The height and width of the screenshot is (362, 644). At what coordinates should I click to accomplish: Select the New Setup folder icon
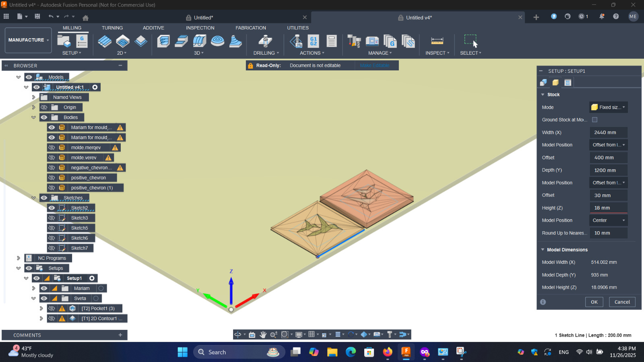64,41
